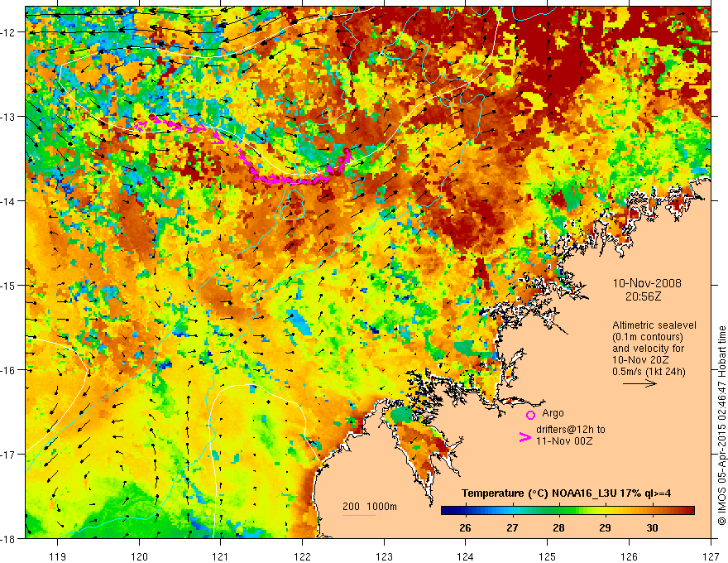Click latitude axis label -15
The image size is (728, 563).
[x=9, y=285]
